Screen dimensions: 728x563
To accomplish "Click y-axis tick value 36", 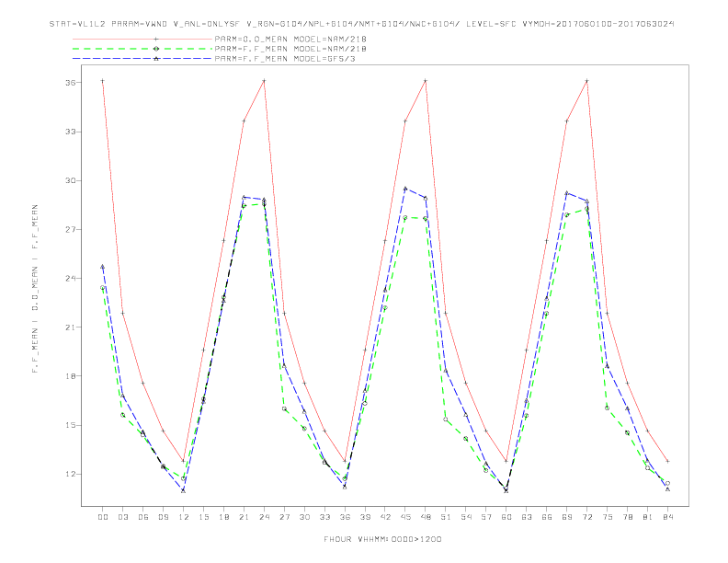I will point(71,83).
